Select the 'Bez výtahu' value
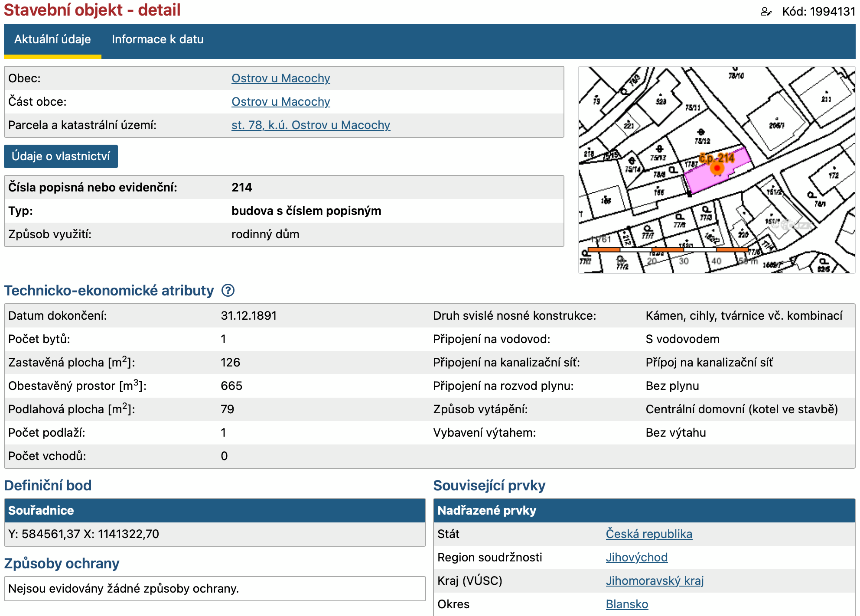Screen dimensions: 860x616 pyautogui.click(x=676, y=433)
